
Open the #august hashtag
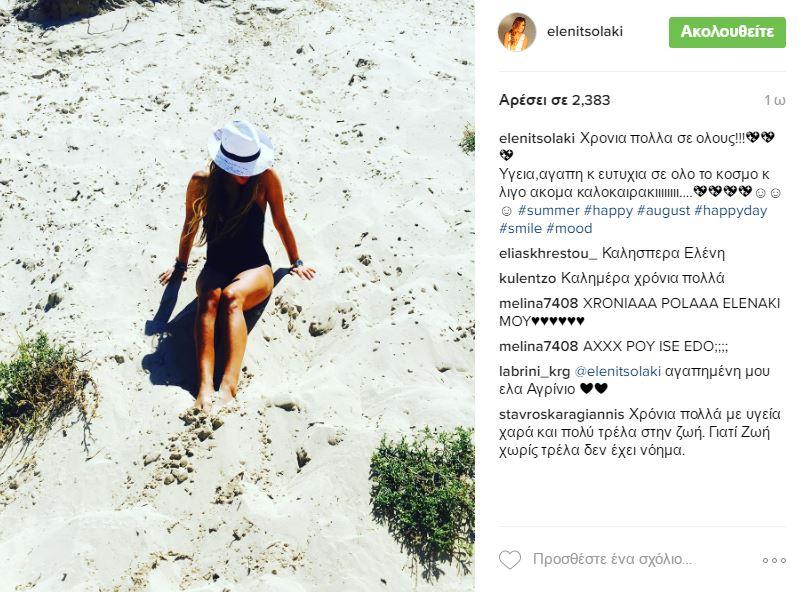click(x=663, y=211)
